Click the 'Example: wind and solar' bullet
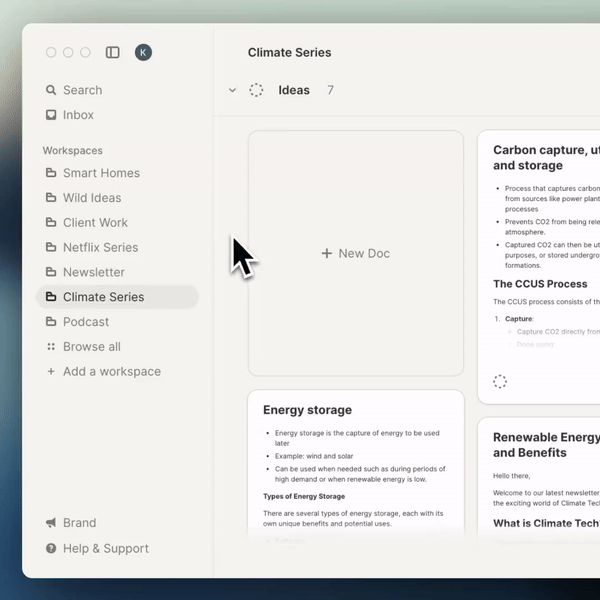Image resolution: width=600 pixels, height=600 pixels. tap(314, 456)
